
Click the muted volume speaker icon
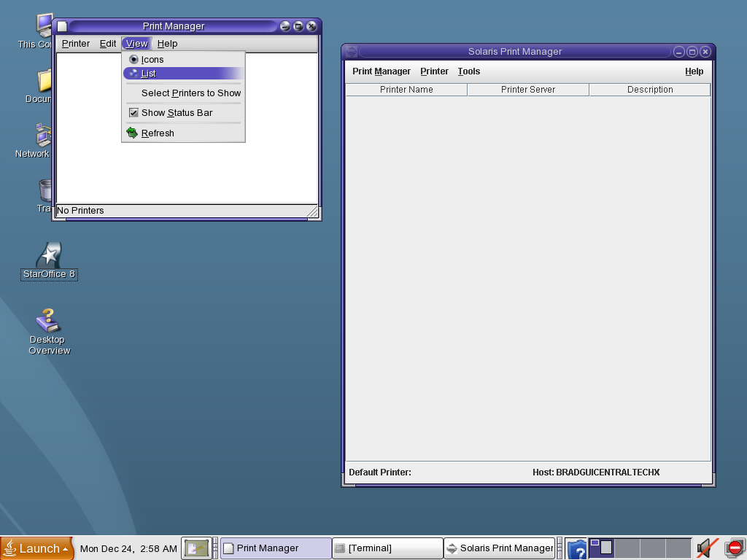click(x=708, y=548)
